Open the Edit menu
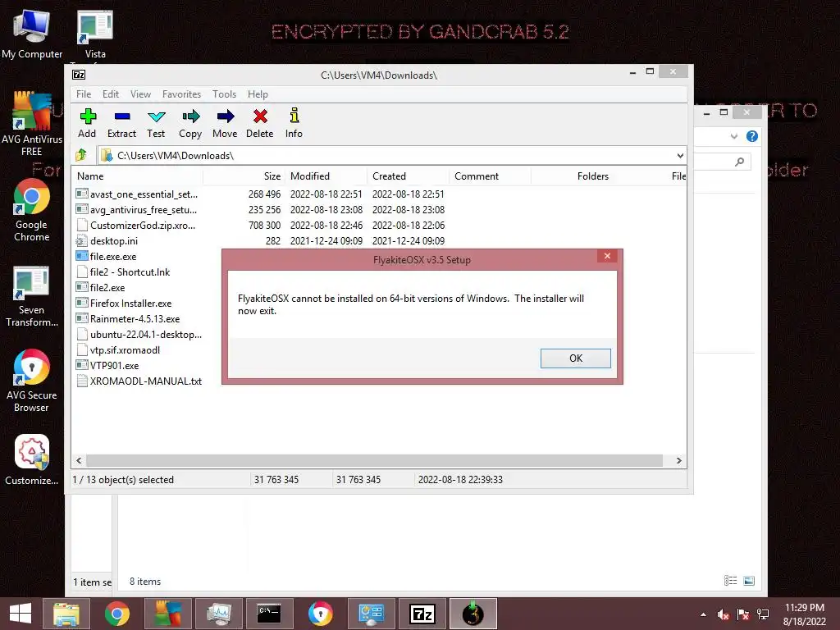 pos(111,94)
